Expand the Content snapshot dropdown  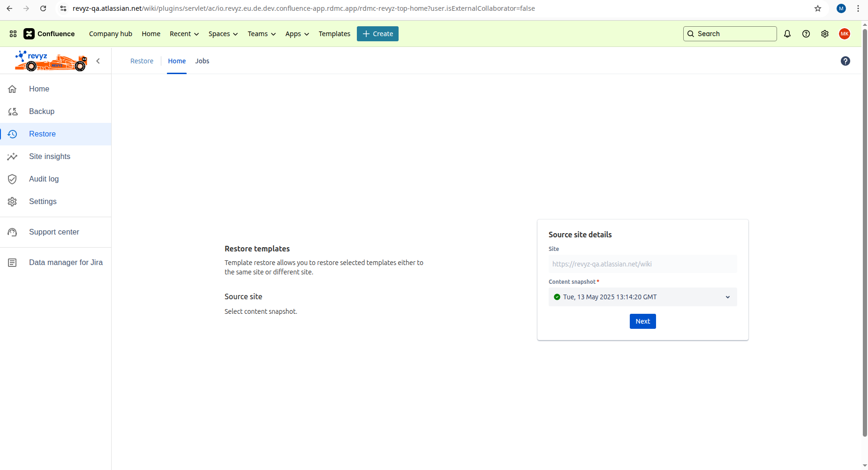click(x=642, y=297)
